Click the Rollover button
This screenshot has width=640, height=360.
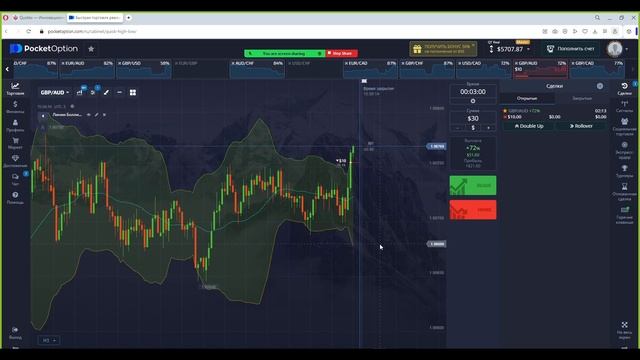coord(581,126)
